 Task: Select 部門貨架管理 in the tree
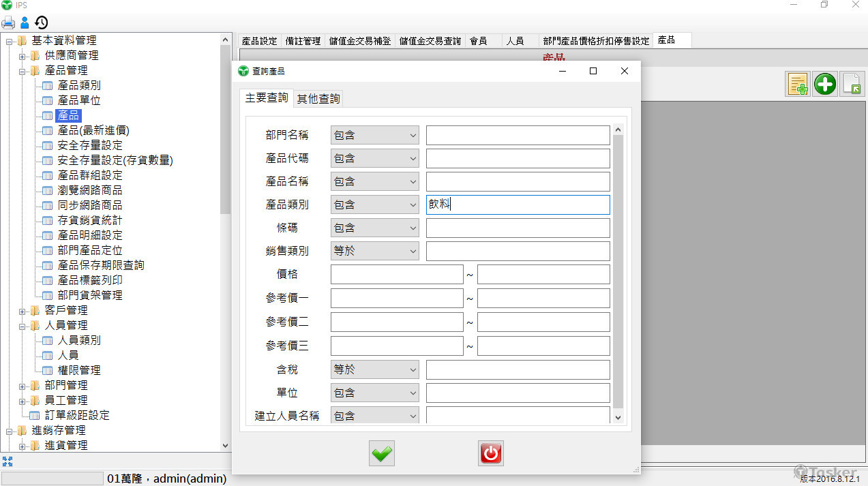click(90, 295)
